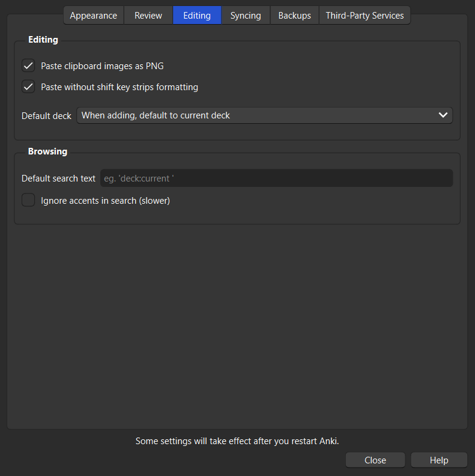Open the Backups tab
475x476 pixels.
point(294,16)
